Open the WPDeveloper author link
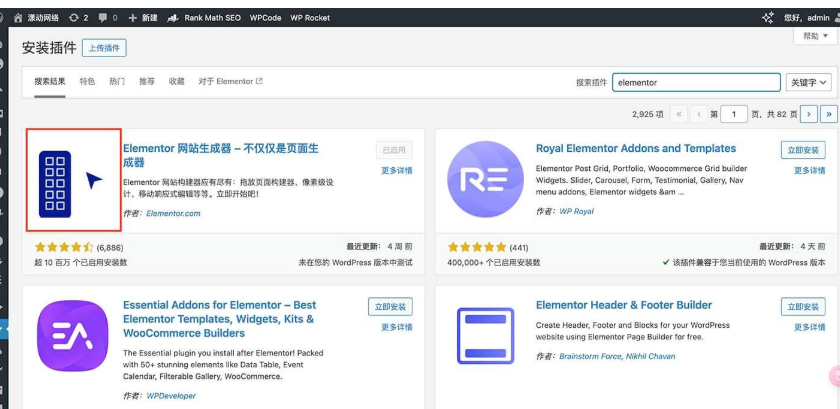 (x=171, y=396)
